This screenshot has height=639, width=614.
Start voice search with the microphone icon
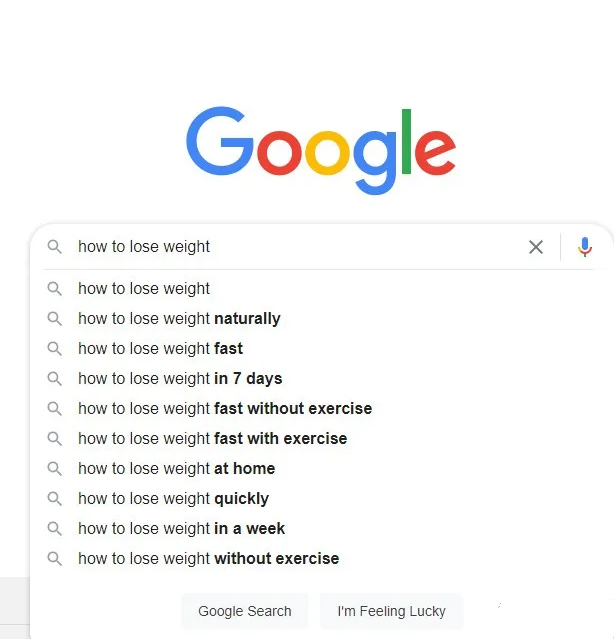[585, 247]
